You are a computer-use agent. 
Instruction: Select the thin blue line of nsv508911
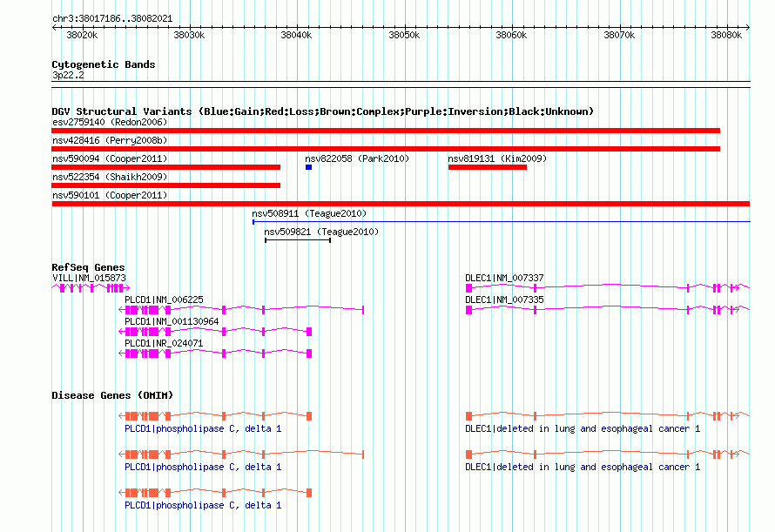pos(502,222)
